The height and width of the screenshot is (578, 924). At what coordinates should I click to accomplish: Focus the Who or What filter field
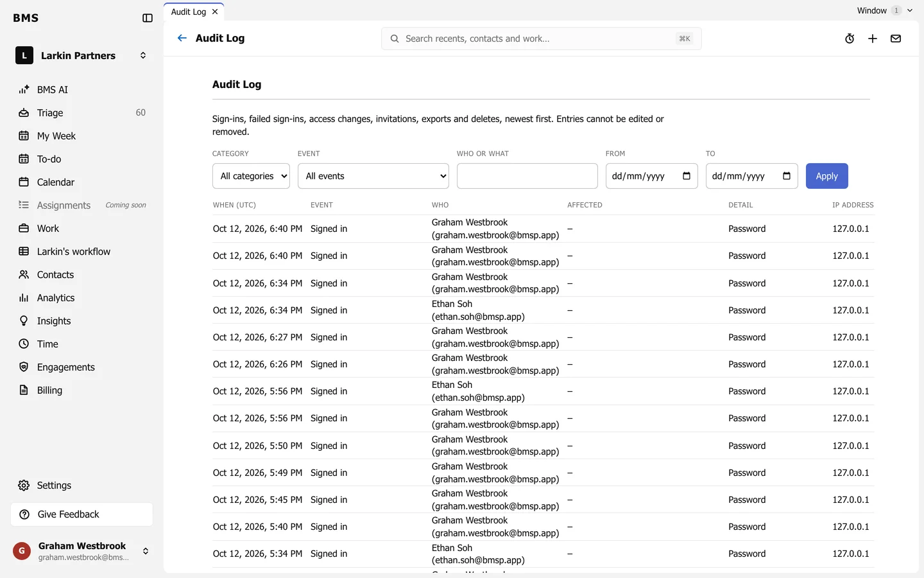click(527, 176)
